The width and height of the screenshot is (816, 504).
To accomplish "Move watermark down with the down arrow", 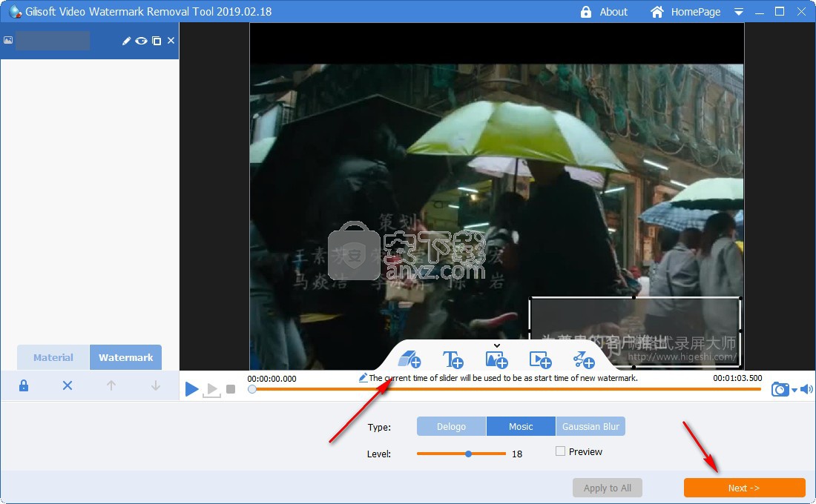I will pyautogui.click(x=155, y=385).
